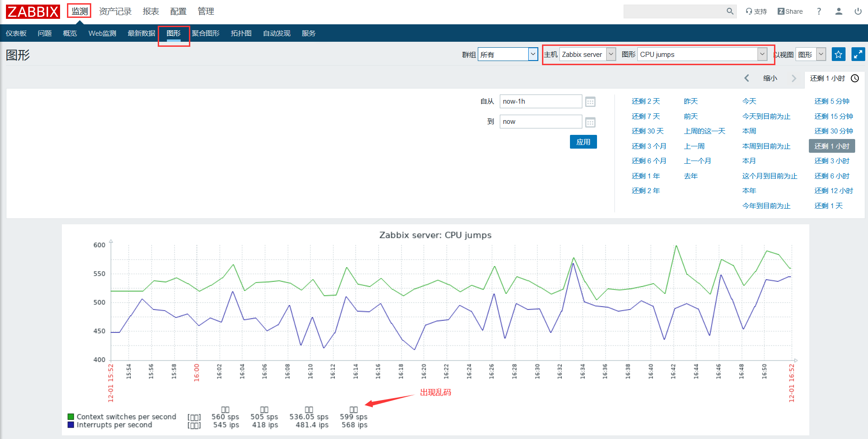This screenshot has width=868, height=439.
Task: Go to 仪表板 submenu
Action: pyautogui.click(x=16, y=33)
